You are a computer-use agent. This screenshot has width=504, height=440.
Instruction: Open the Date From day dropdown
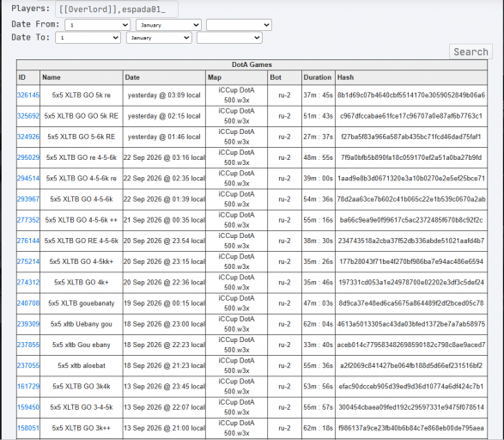97,25
